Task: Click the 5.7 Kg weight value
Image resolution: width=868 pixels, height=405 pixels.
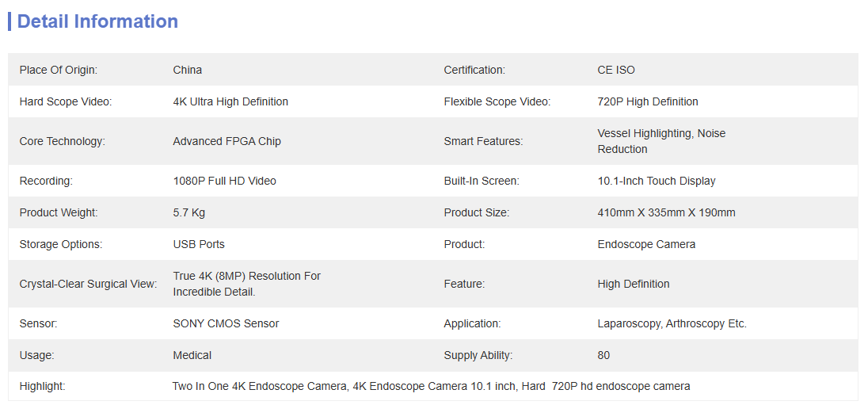Action: [x=189, y=212]
